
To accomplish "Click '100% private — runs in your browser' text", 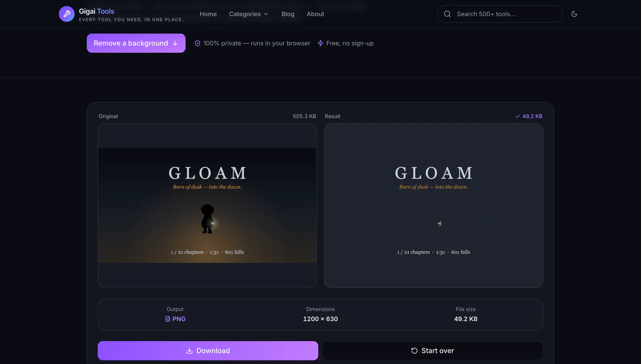I will 256,43.
